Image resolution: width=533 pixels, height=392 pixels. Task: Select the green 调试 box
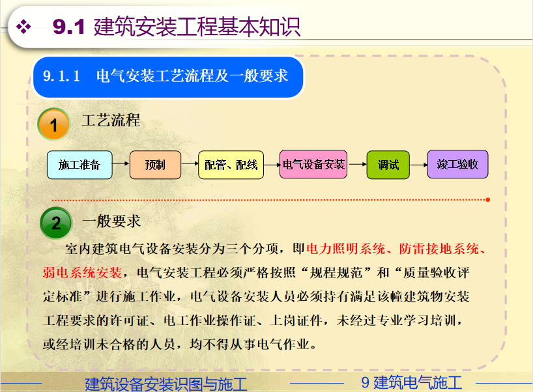click(x=388, y=165)
